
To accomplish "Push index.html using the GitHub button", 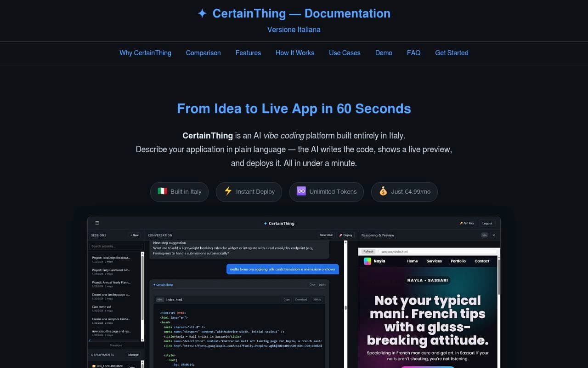I will pos(317,299).
